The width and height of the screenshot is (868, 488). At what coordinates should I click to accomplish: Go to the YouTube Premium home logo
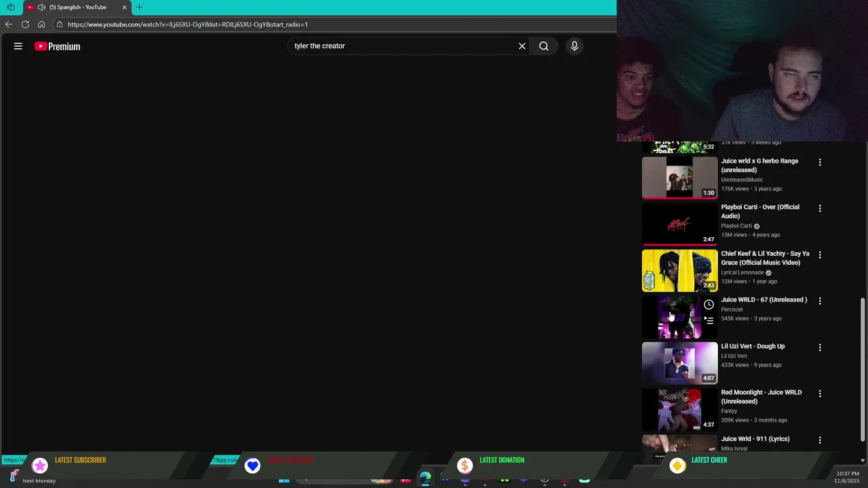[x=58, y=46]
